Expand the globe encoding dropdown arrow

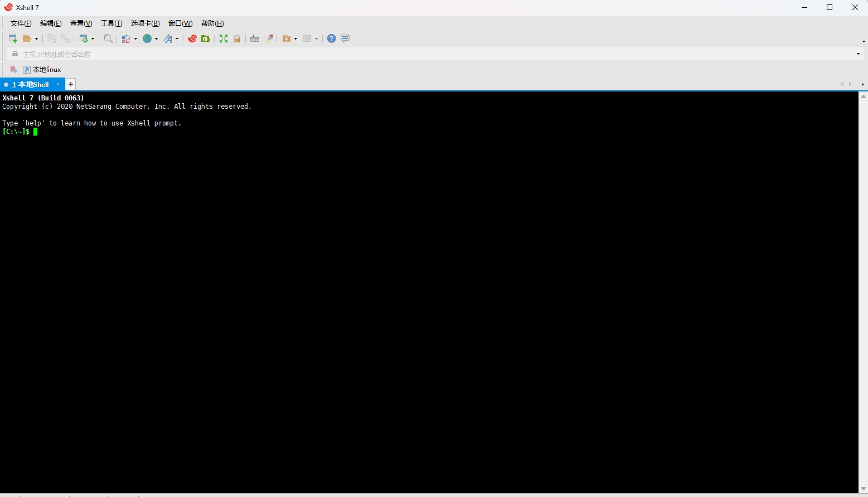pyautogui.click(x=156, y=38)
